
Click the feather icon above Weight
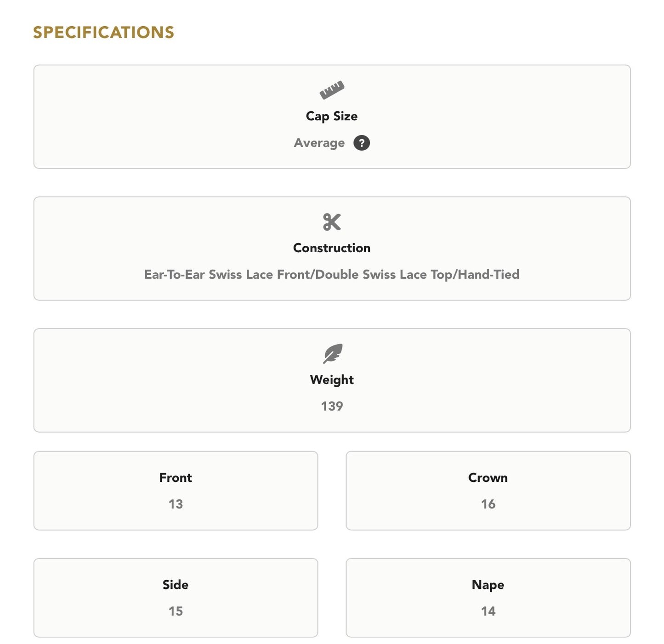click(332, 353)
